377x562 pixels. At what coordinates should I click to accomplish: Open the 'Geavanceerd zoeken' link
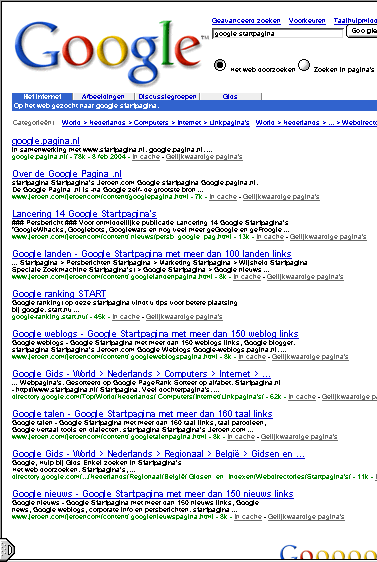pyautogui.click(x=246, y=20)
